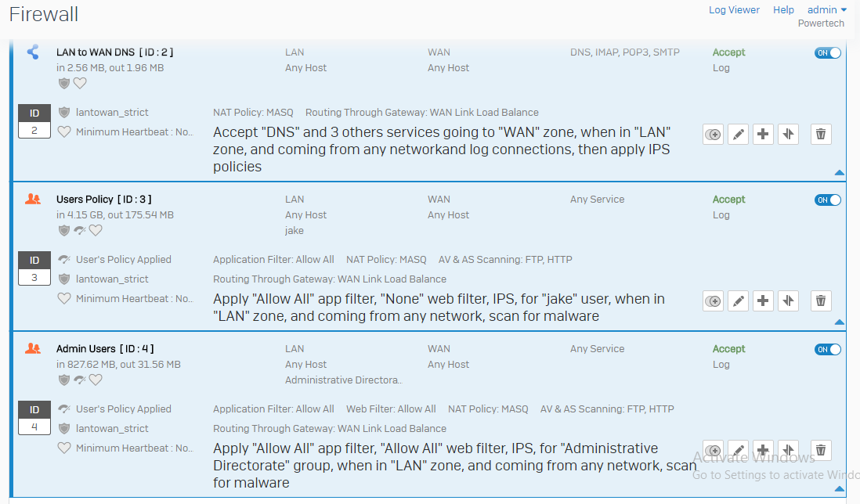
Task: Delete the Users Policy rule
Action: (821, 301)
